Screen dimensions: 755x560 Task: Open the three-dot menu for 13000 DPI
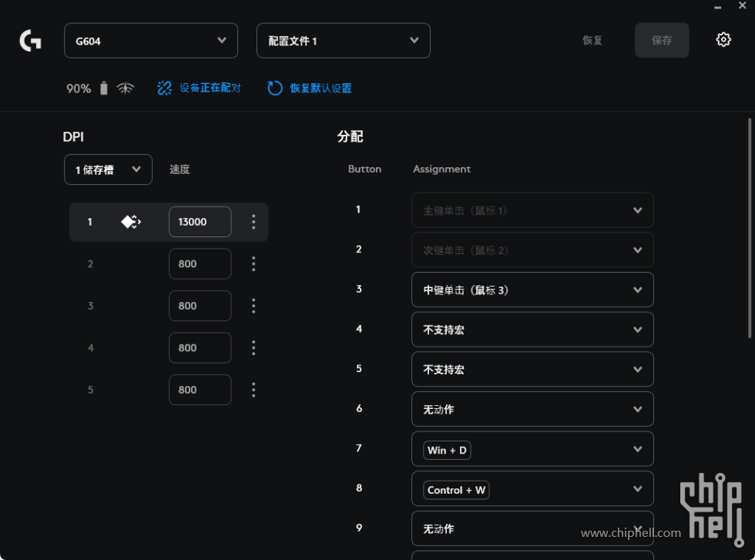click(253, 222)
